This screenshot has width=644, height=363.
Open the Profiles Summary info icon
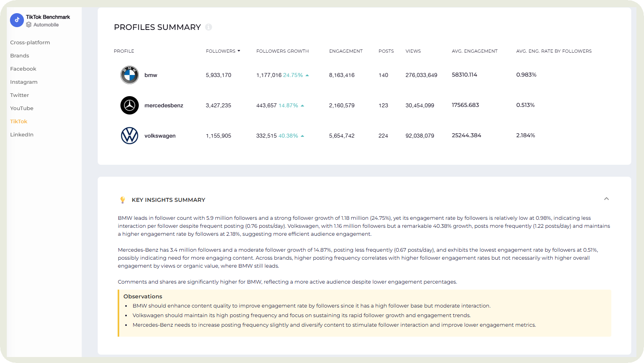[x=209, y=27]
